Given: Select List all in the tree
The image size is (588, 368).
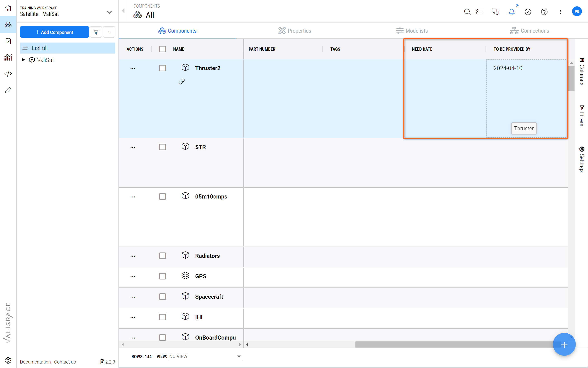Looking at the screenshot, I should pos(67,48).
